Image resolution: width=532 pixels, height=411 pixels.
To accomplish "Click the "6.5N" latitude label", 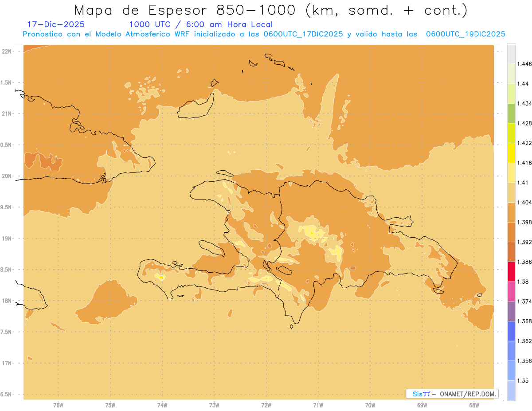I will click(6, 394).
